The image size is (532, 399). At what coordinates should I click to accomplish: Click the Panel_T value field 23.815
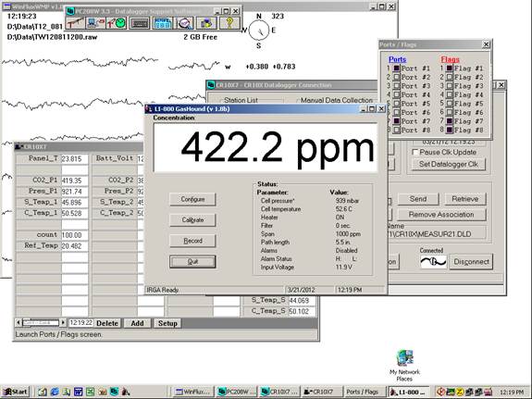[x=74, y=159]
